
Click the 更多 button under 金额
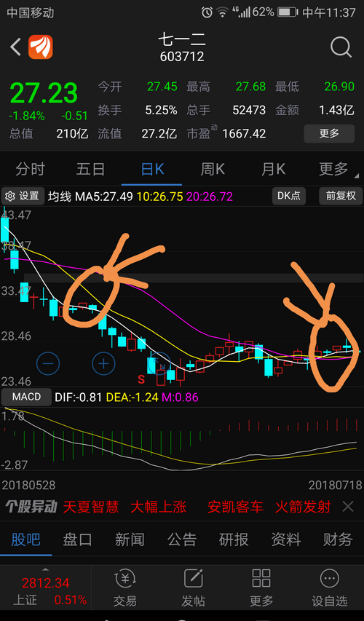click(x=329, y=133)
